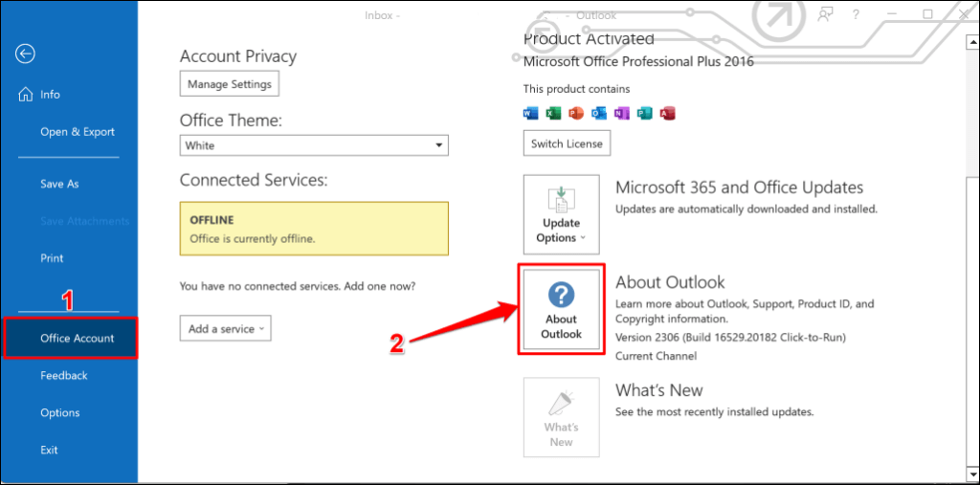Image resolution: width=980 pixels, height=485 pixels.
Task: Click the Access product icon
Action: click(667, 113)
